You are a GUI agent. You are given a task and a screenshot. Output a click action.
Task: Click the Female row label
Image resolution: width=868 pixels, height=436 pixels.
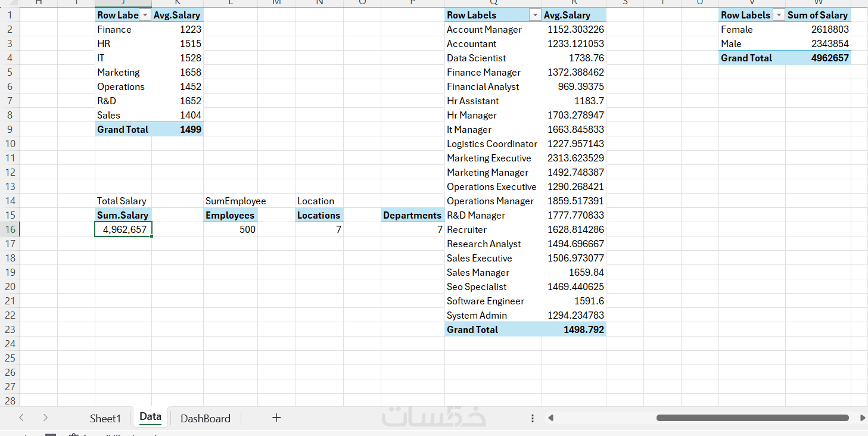(752, 29)
